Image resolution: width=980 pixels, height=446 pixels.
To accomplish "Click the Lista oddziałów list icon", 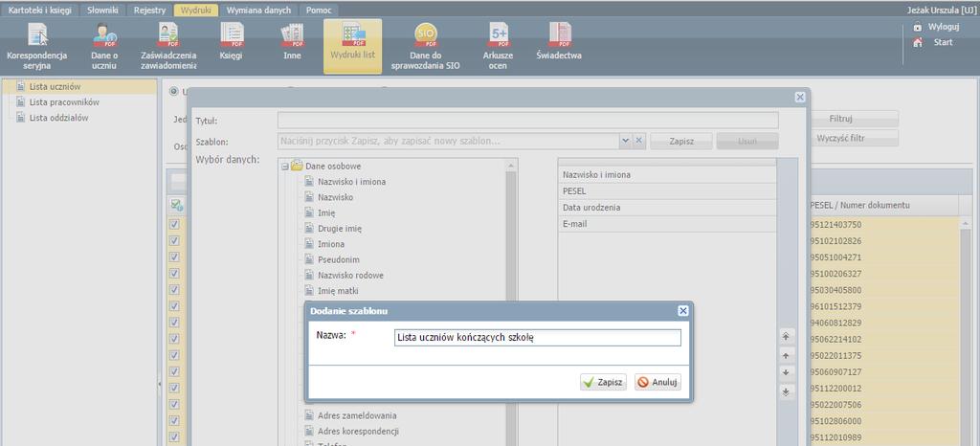I will [x=21, y=118].
